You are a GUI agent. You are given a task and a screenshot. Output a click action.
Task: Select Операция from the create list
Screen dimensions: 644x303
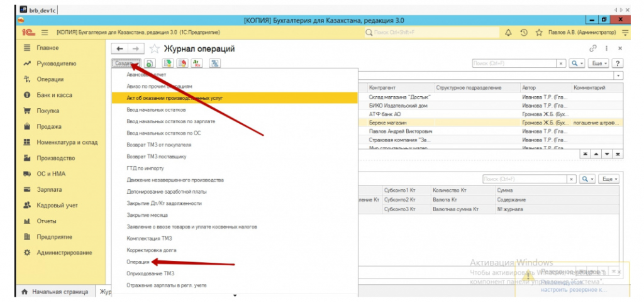(x=138, y=262)
